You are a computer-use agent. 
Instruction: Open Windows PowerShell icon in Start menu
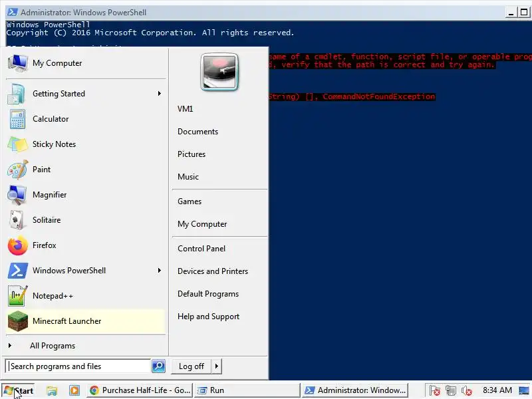point(18,271)
